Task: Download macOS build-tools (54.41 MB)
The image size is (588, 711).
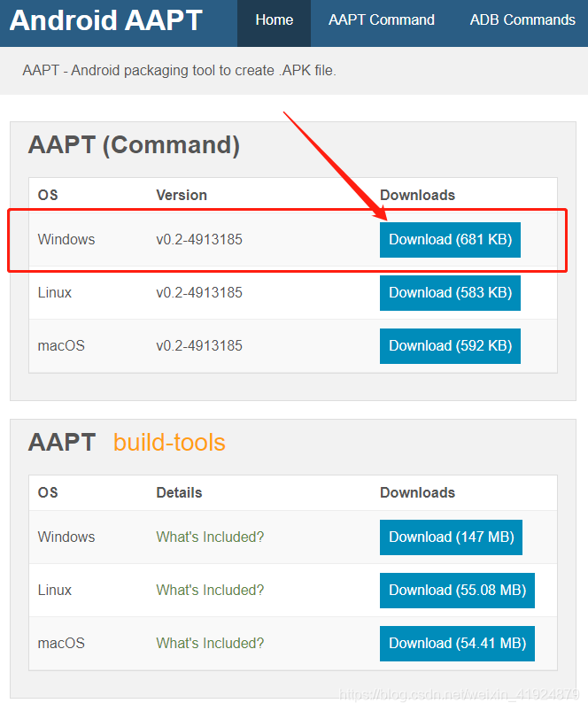Action: [458, 643]
